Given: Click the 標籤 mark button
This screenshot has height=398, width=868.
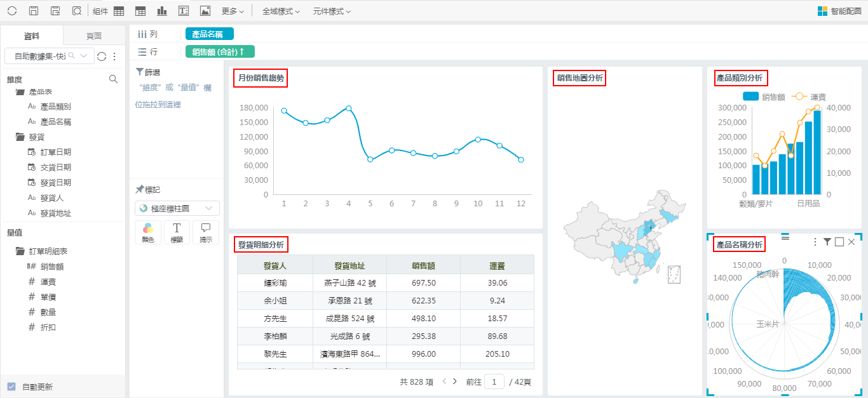Looking at the screenshot, I should click(x=177, y=232).
